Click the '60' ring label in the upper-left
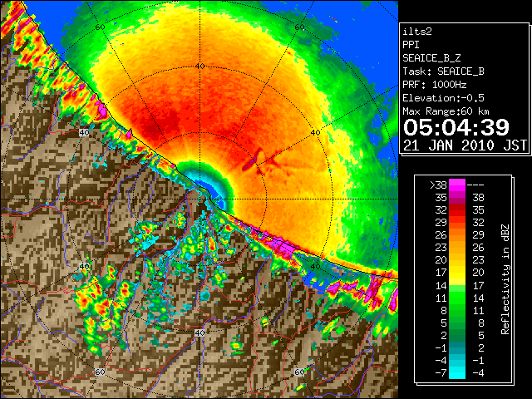The image size is (532, 399). (x=100, y=27)
